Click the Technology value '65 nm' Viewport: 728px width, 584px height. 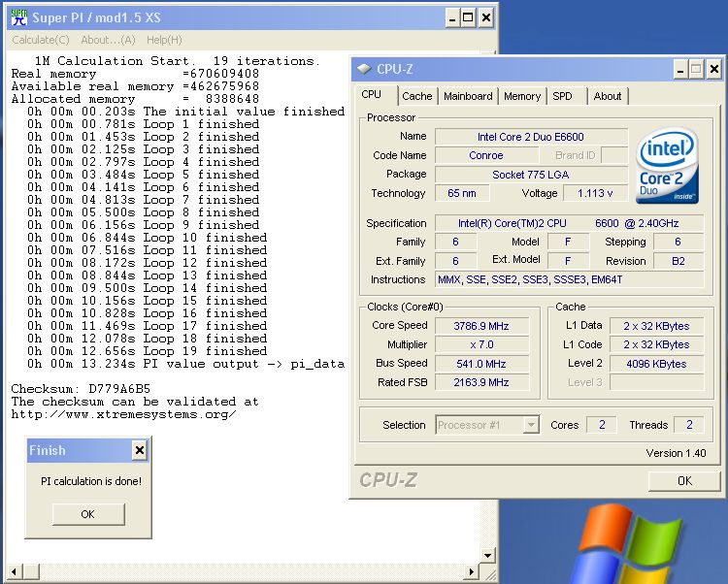(x=462, y=193)
